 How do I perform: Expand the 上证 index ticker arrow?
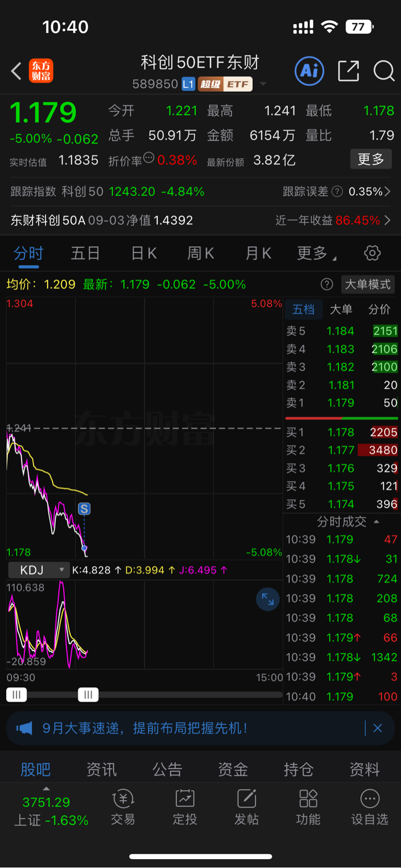(x=46, y=789)
